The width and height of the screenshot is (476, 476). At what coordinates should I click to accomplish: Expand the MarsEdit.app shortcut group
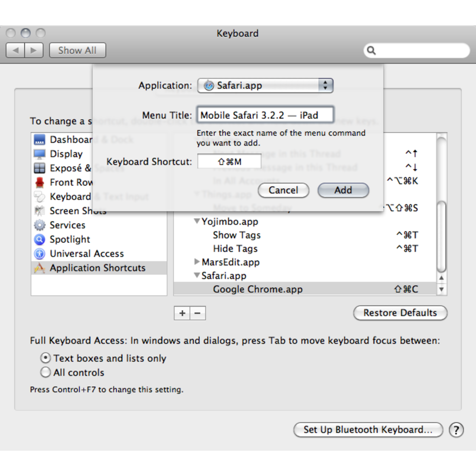click(197, 262)
